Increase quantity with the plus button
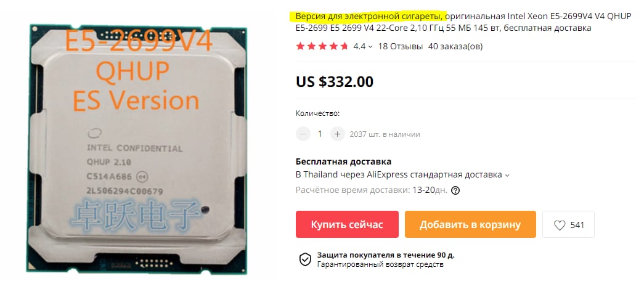The width and height of the screenshot is (644, 281). (x=338, y=134)
